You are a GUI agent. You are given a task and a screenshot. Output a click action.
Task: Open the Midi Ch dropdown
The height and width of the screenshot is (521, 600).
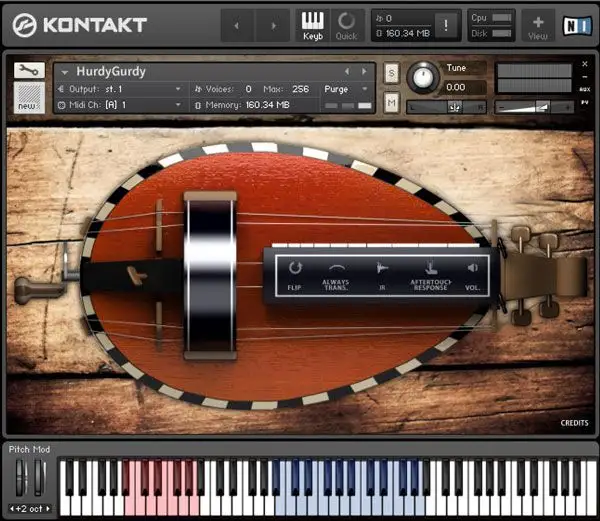coord(122,104)
